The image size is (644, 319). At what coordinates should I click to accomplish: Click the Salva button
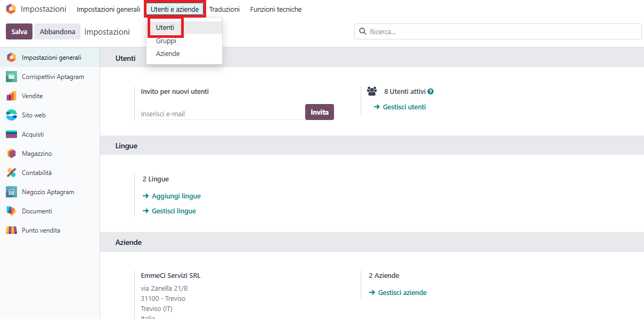[19, 31]
